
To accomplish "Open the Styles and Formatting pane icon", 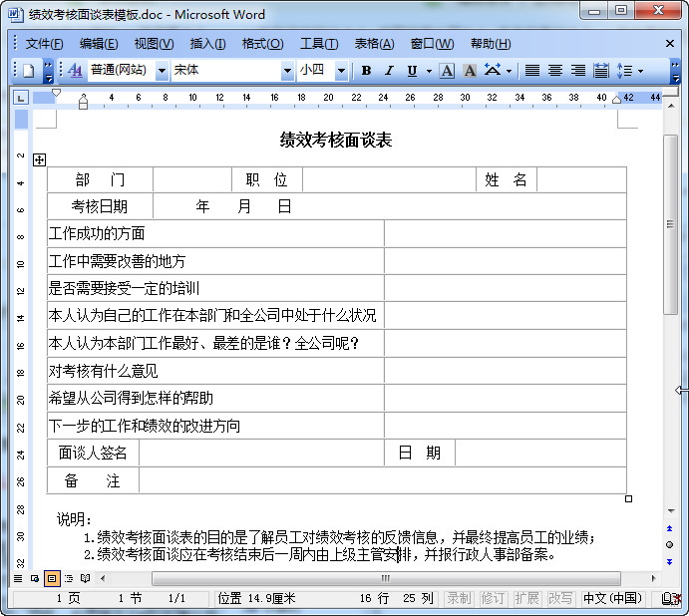I will point(76,71).
